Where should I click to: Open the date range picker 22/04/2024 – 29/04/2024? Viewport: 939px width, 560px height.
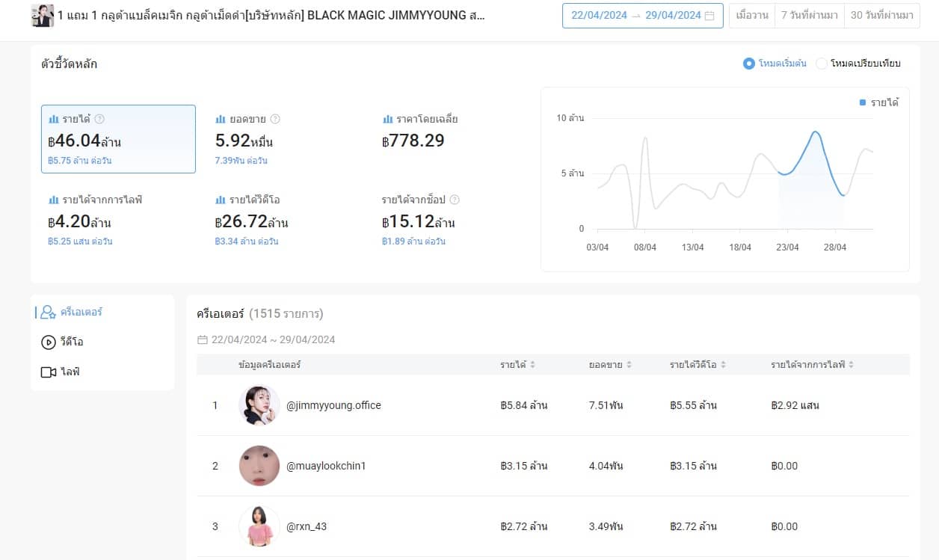642,16
